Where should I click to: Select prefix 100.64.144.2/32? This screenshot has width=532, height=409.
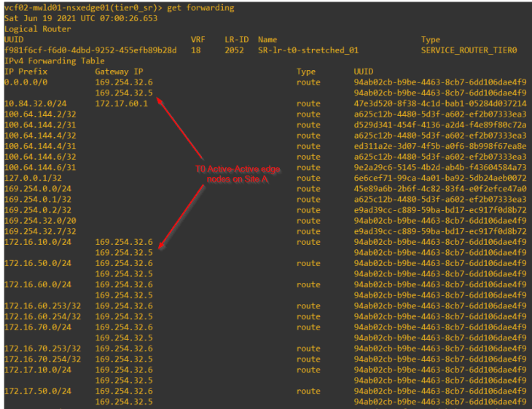coord(40,114)
